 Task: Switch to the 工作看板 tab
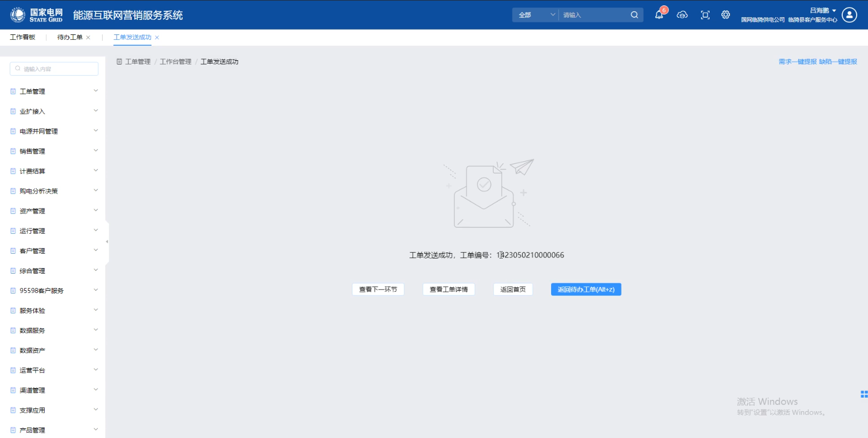coord(23,37)
